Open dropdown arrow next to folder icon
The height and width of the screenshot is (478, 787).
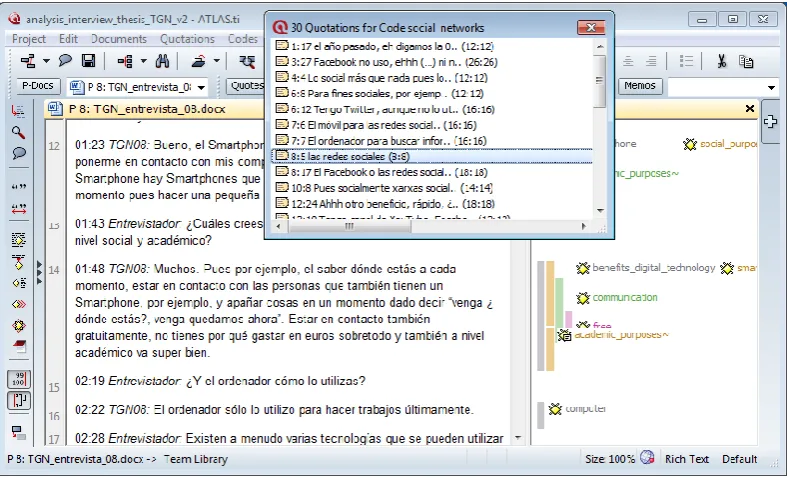click(x=217, y=61)
